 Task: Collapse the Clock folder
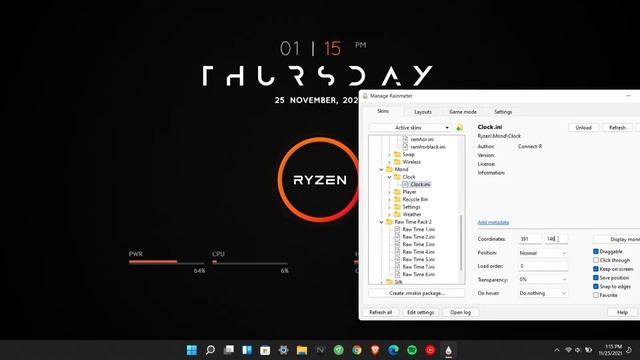coord(389,177)
